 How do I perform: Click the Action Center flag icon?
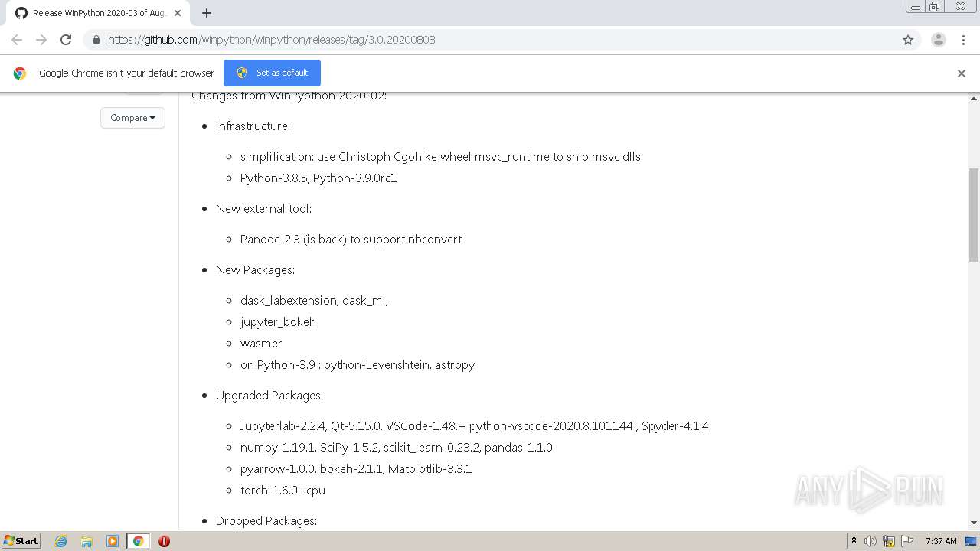coord(907,541)
